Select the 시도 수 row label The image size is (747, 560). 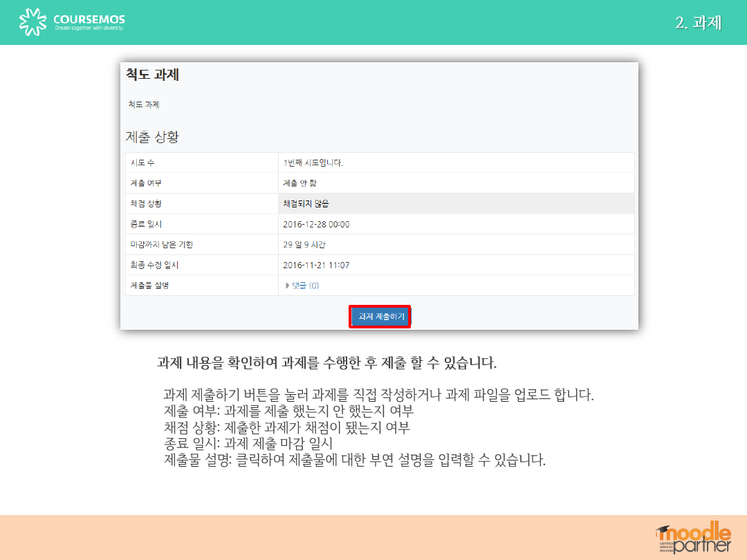[142, 163]
